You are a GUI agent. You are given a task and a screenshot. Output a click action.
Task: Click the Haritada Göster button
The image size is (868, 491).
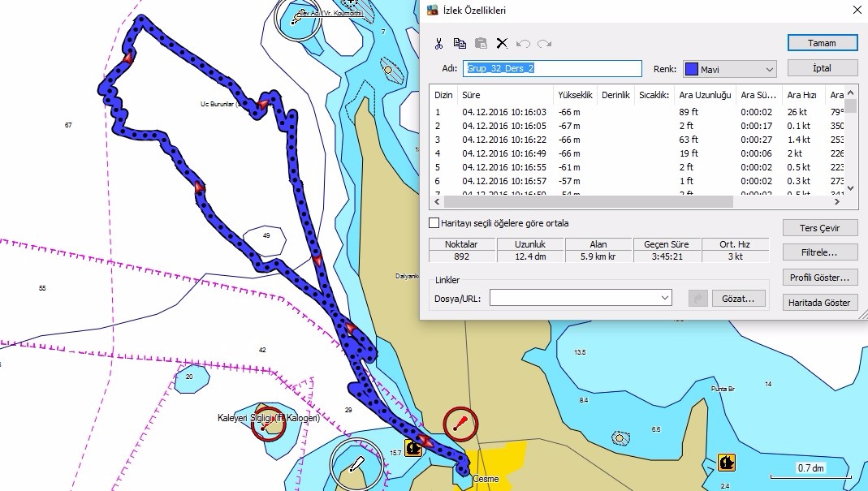point(820,303)
